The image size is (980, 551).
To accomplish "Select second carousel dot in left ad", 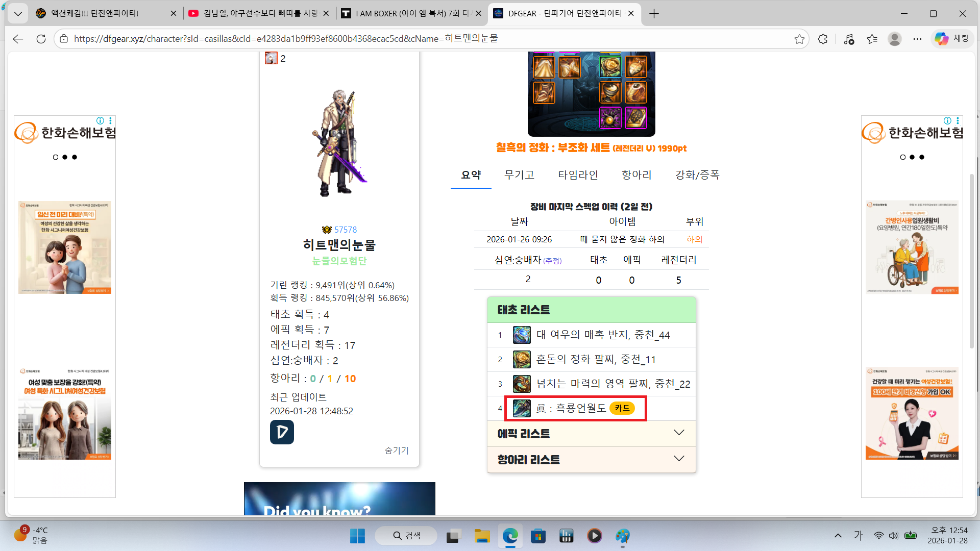I will [x=65, y=157].
